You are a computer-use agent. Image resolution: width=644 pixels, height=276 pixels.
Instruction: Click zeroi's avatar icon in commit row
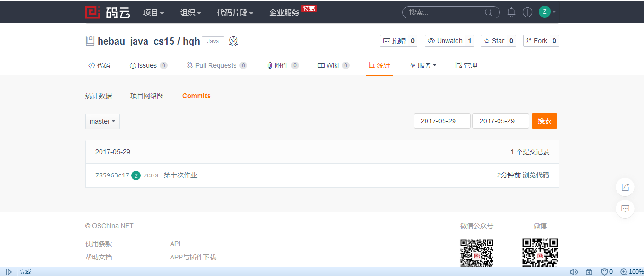tap(136, 175)
